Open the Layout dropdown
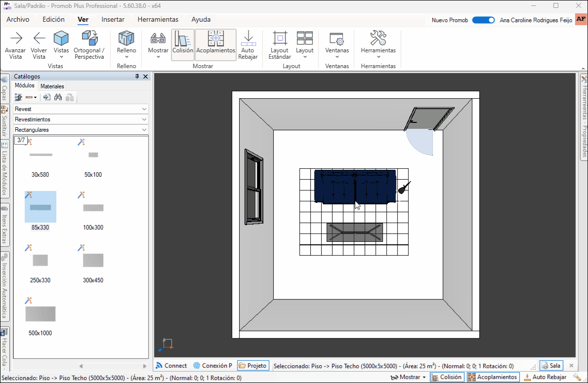Viewport: 588px width, 383px height. point(304,44)
